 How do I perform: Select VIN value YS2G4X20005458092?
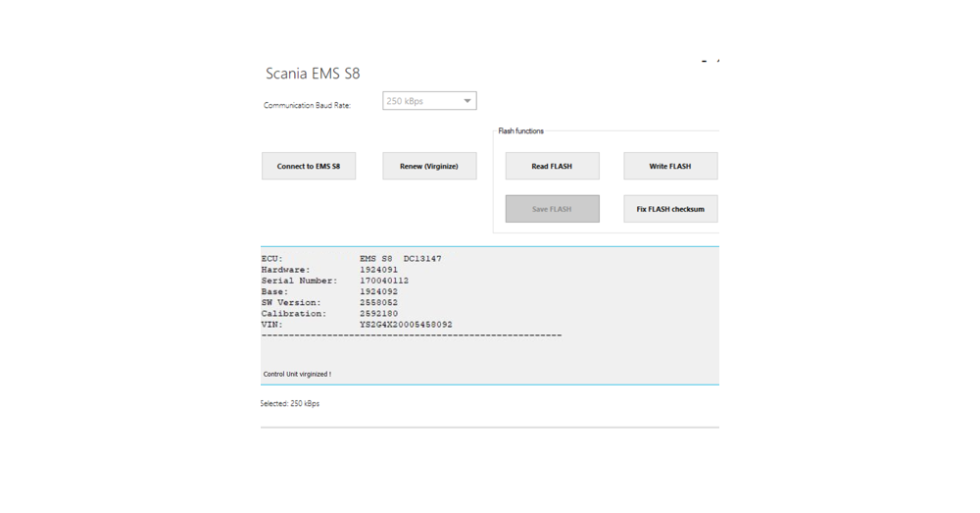coord(406,325)
